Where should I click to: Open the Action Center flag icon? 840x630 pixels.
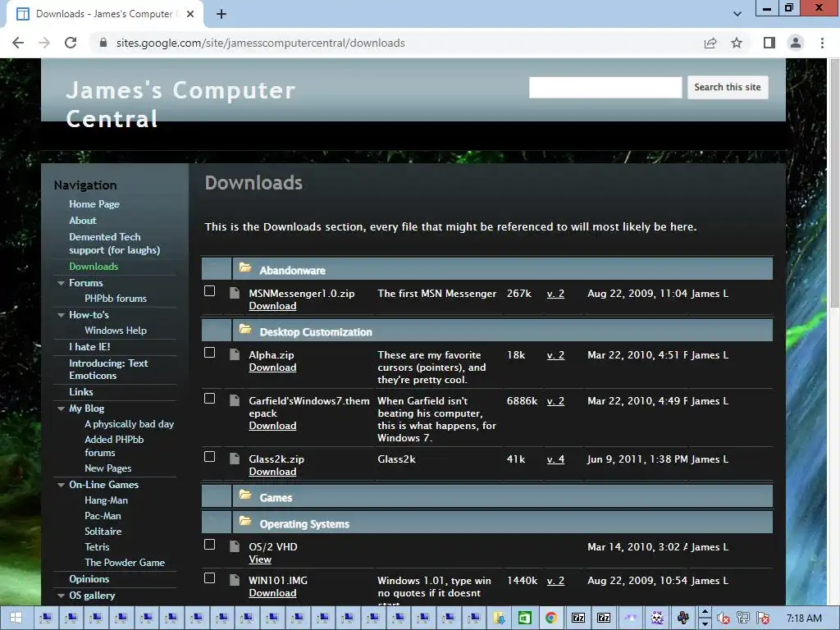763,619
